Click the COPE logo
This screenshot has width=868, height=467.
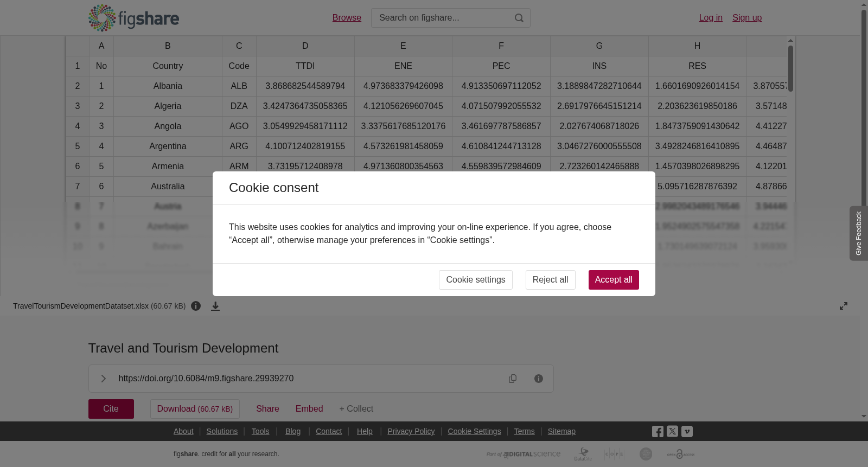pyautogui.click(x=614, y=455)
